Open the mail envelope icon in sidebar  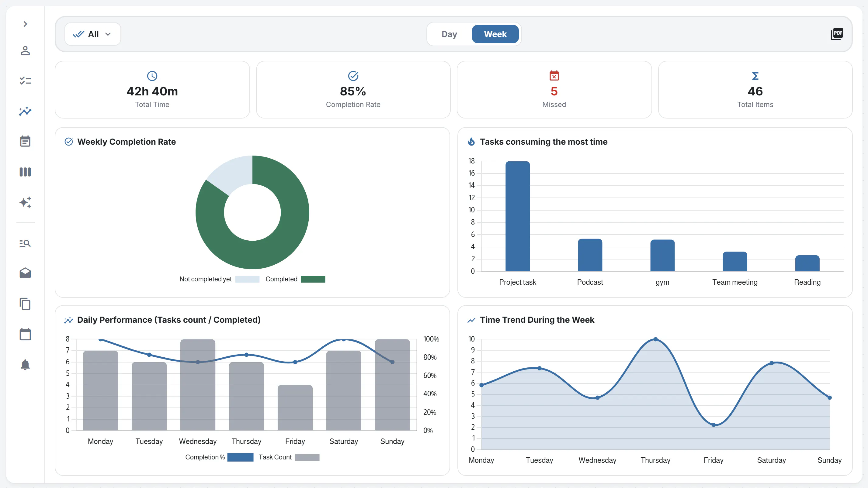pyautogui.click(x=25, y=273)
